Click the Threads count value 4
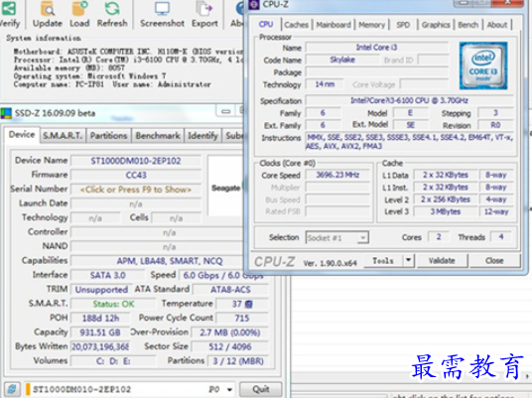 tap(501, 236)
